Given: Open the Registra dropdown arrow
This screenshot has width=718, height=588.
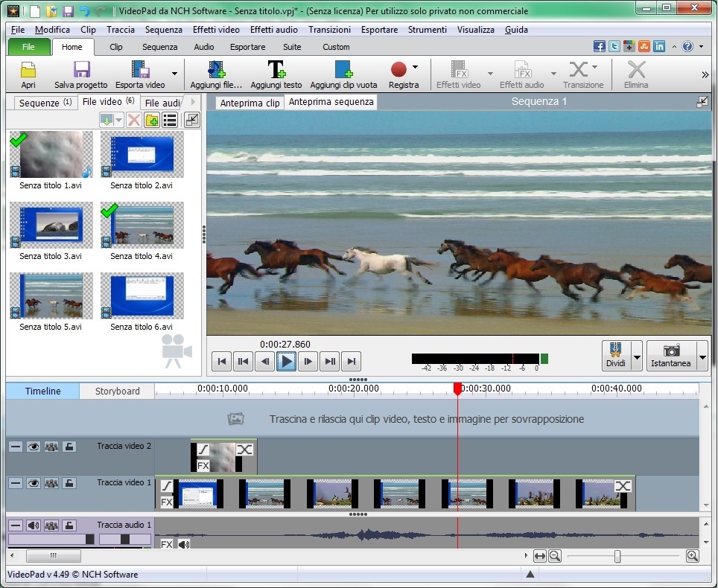Looking at the screenshot, I should (415, 67).
